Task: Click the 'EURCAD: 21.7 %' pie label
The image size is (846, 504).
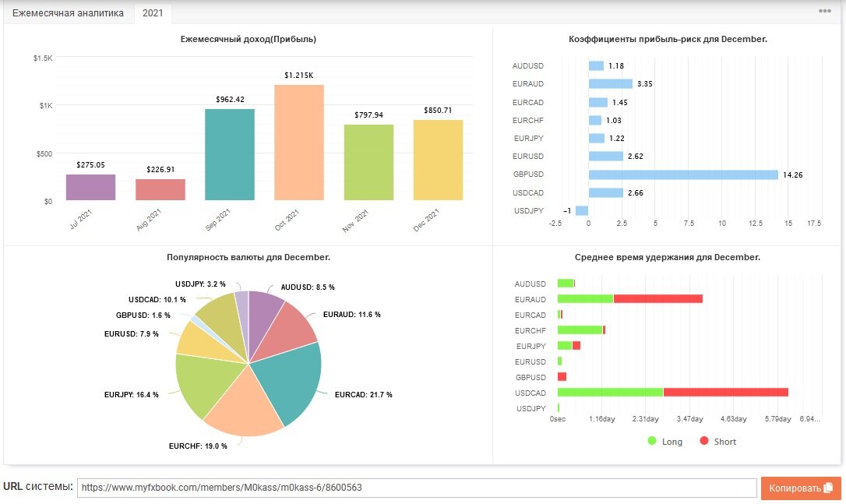Action: pyautogui.click(x=363, y=394)
